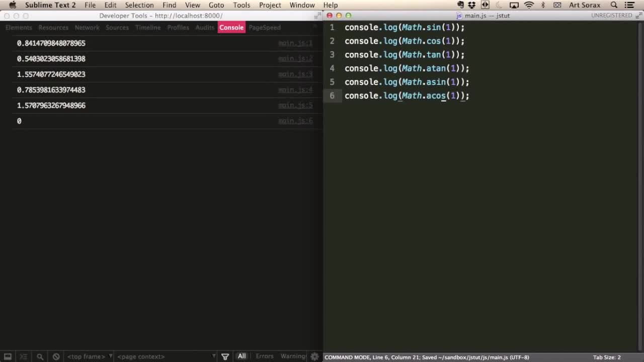Open the Project menu

click(x=270, y=5)
